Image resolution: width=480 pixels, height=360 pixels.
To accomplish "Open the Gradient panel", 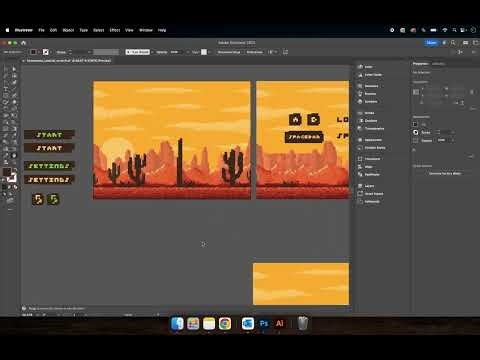I will pyautogui.click(x=367, y=121).
